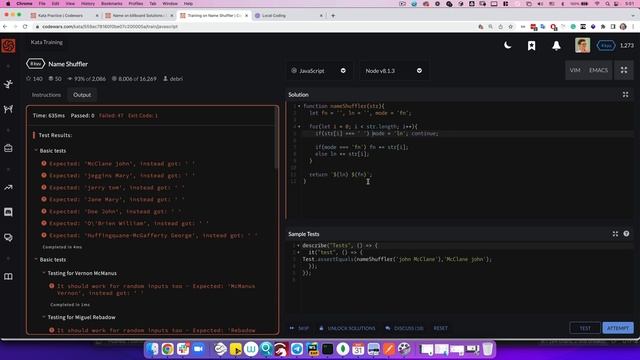Screen dimensions: 640x360
Task: Fold the for loop block in editor
Action: tap(299, 127)
